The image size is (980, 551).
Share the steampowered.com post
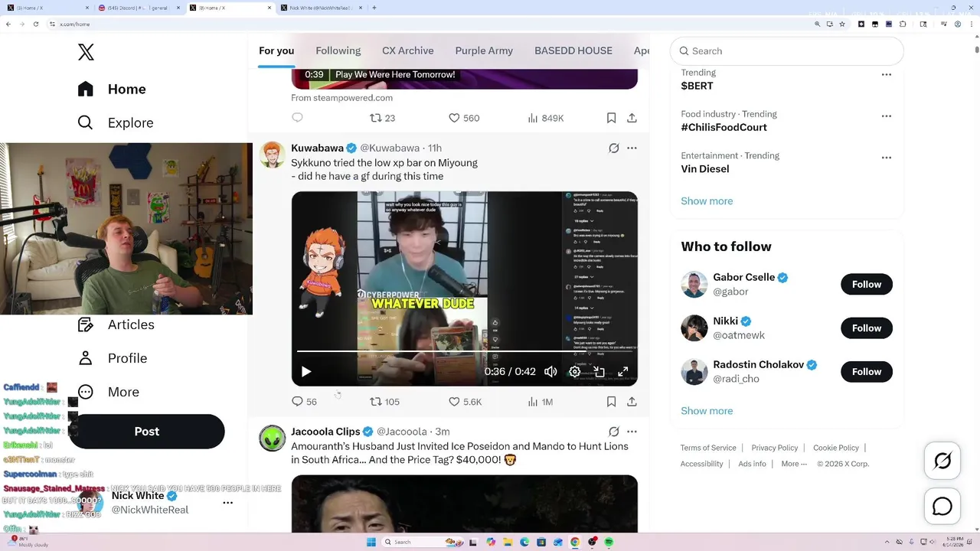click(632, 118)
